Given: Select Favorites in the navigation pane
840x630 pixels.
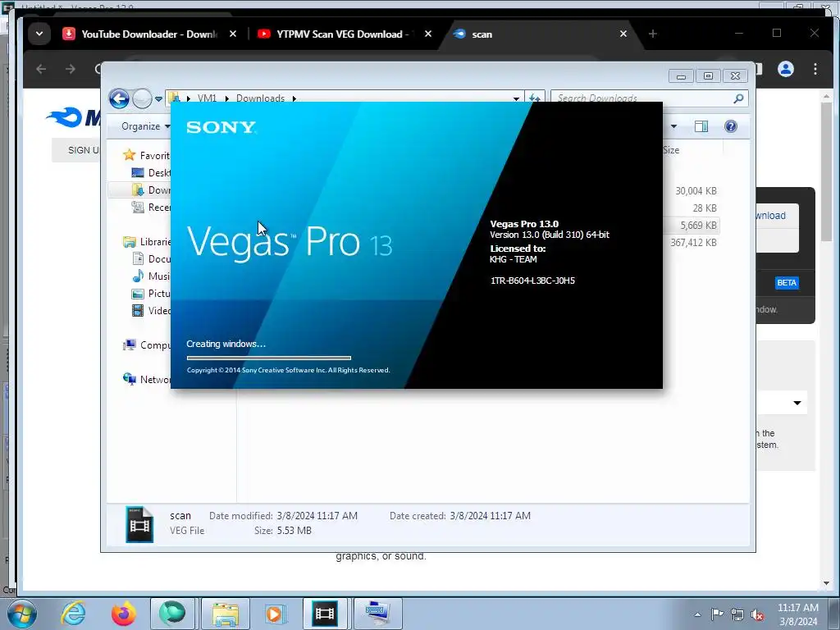Looking at the screenshot, I should click(x=146, y=155).
